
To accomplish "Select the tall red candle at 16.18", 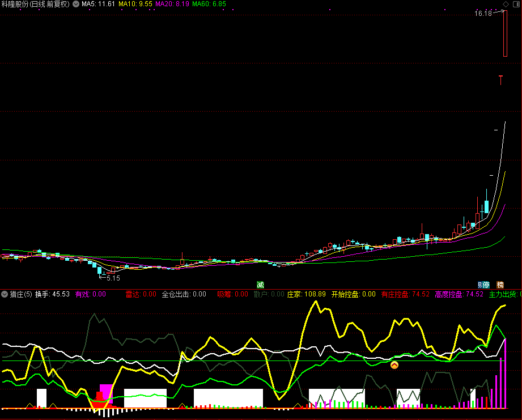I will (x=505, y=33).
